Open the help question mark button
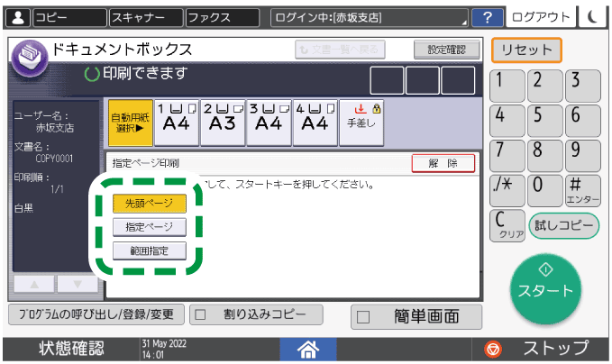612x364 pixels. coord(487,18)
